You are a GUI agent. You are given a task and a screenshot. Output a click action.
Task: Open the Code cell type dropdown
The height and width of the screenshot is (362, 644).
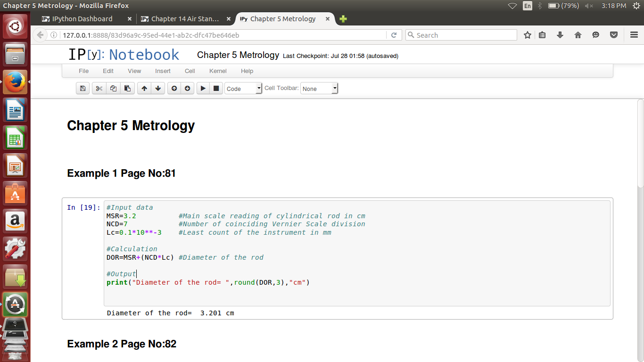coord(243,89)
